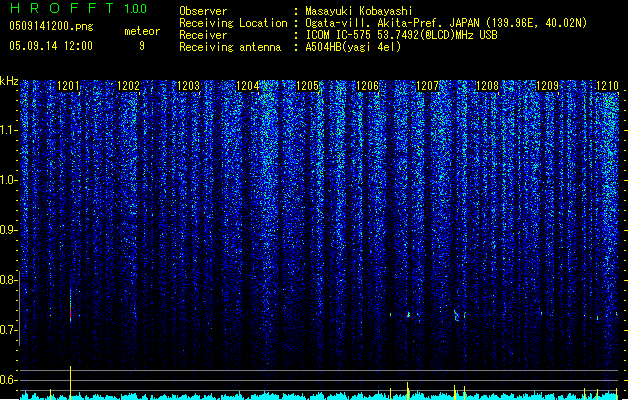The height and width of the screenshot is (400, 629).
Task: Select the filename 0509141200.png
Action: [x=51, y=26]
